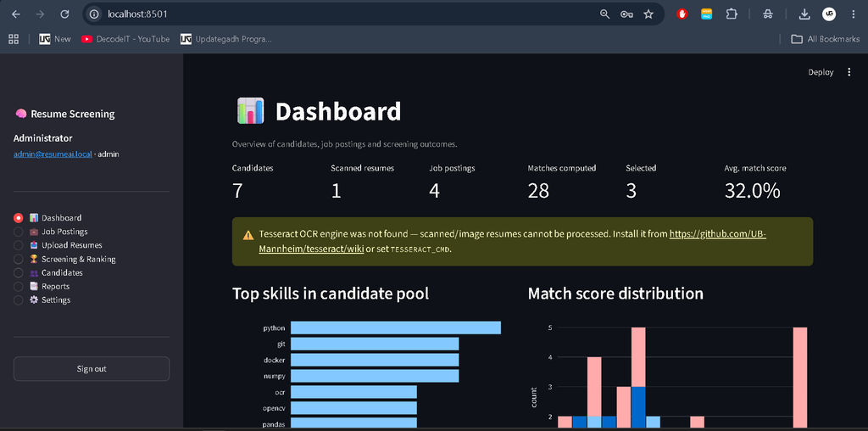Click the people icon beside Candidates

click(x=34, y=272)
